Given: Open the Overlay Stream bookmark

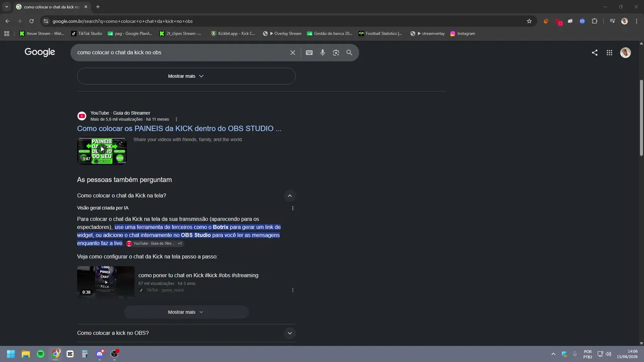Looking at the screenshot, I should [x=282, y=34].
